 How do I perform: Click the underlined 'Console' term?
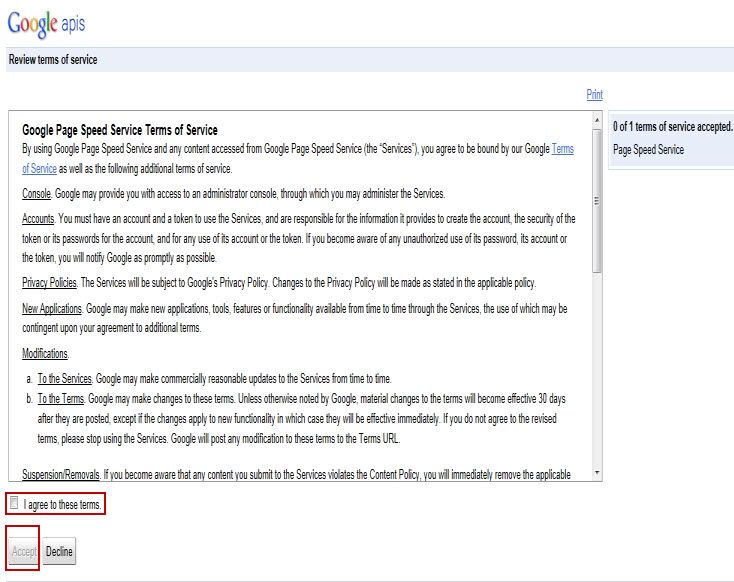point(37,194)
